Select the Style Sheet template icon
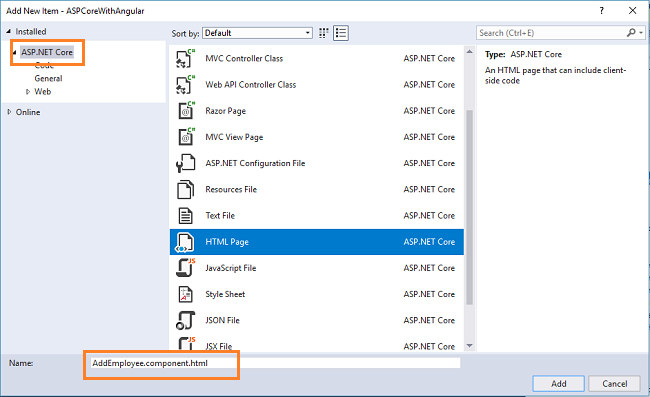Image resolution: width=650 pixels, height=397 pixels. (x=185, y=294)
